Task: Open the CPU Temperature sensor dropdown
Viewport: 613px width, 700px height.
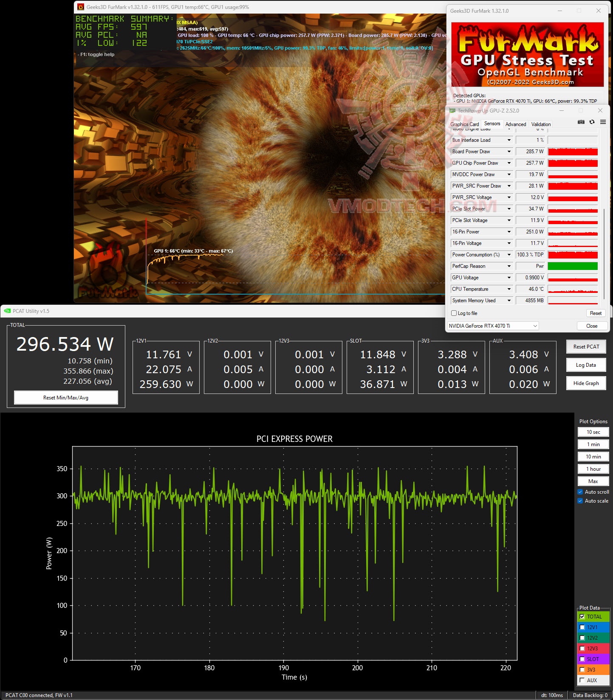Action: click(x=509, y=289)
